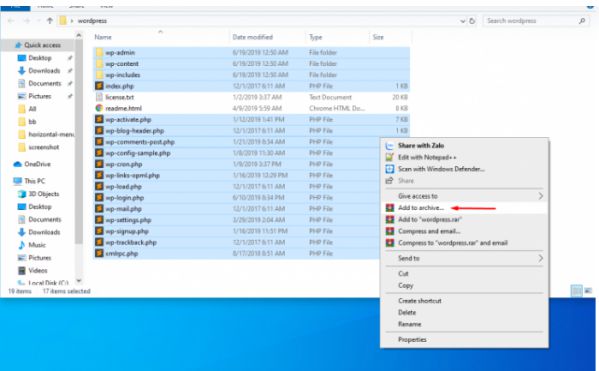Click the Search wordpress input field
Viewport: 599px width, 371px height.
point(536,21)
